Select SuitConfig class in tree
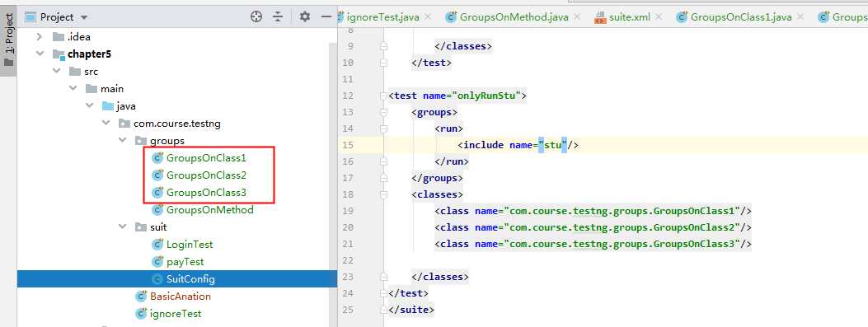The image size is (868, 327). [x=190, y=279]
